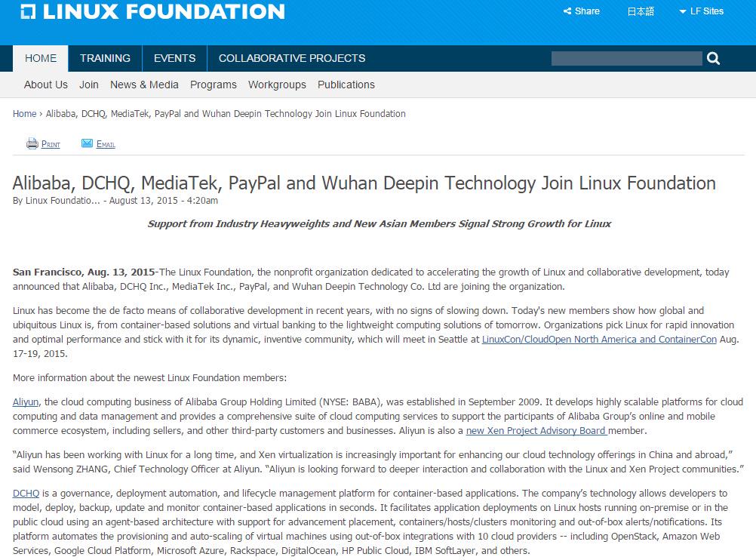Click the Linux Foundation logo
The width and height of the screenshot is (756, 560).
(x=152, y=11)
